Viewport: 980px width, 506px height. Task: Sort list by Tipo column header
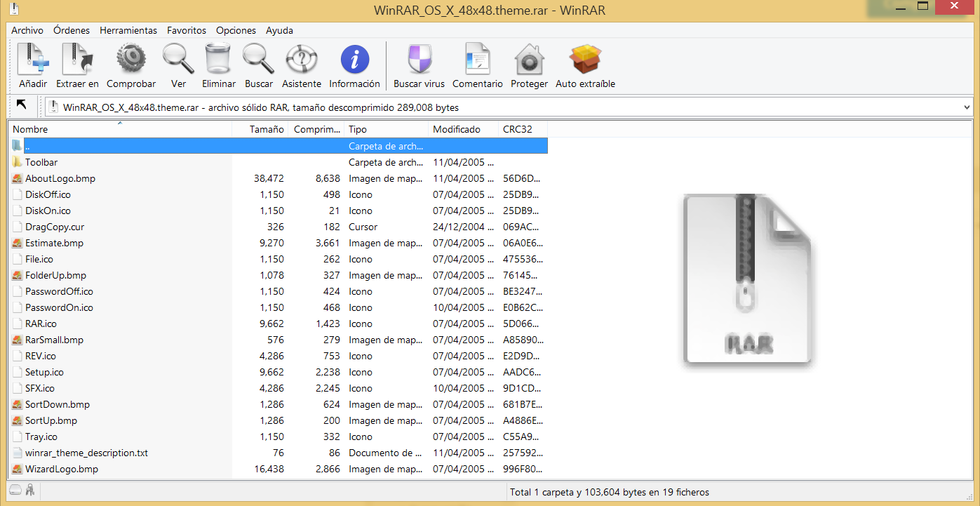[x=387, y=129]
